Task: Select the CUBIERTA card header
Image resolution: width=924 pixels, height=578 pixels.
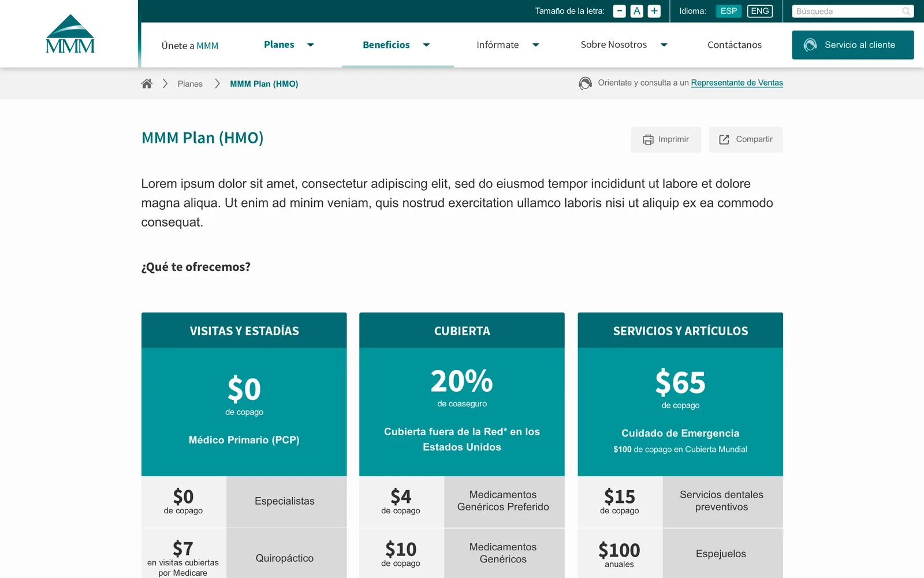Action: tap(462, 331)
